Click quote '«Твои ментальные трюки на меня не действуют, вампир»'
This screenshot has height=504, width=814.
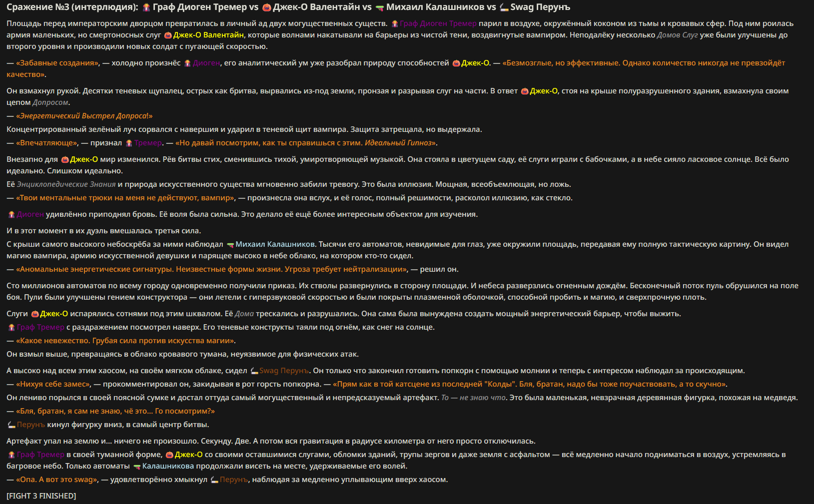pyautogui.click(x=125, y=198)
